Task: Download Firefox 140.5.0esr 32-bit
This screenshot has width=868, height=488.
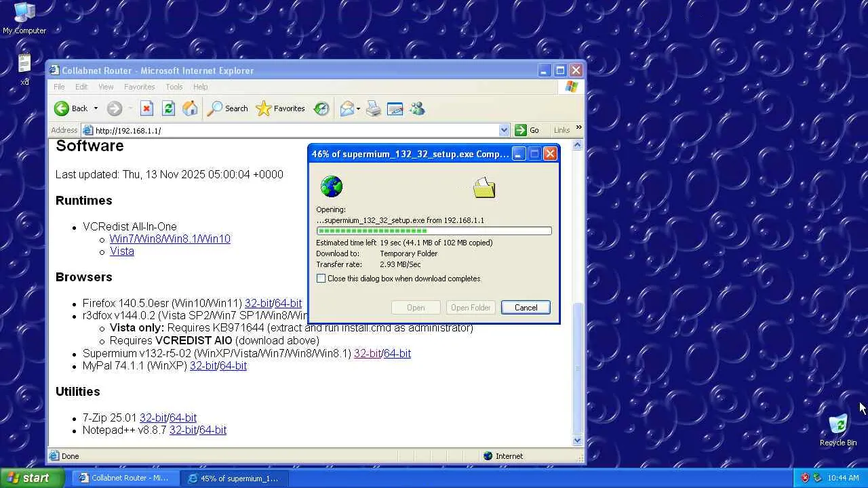Action: (x=258, y=303)
